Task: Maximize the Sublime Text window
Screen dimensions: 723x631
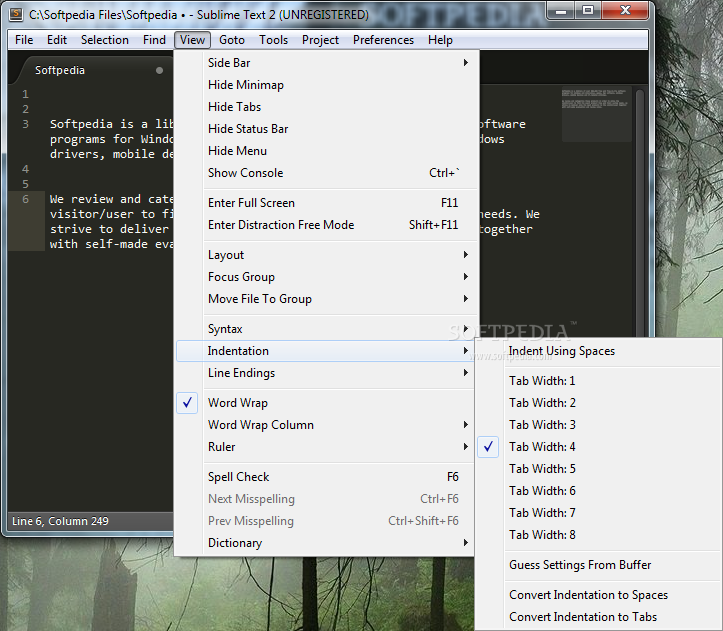Action: pos(588,10)
